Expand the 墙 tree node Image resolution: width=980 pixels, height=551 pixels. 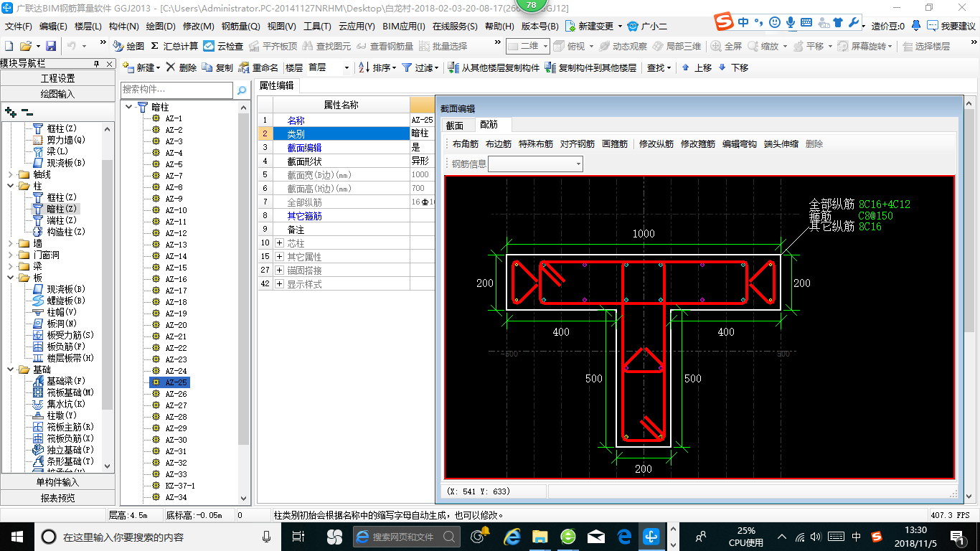coord(10,243)
